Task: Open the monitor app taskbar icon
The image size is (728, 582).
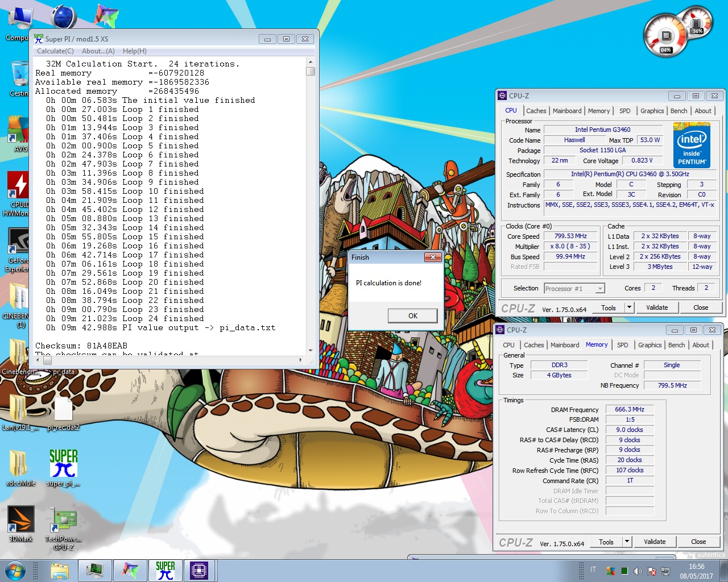Action: pos(94,571)
